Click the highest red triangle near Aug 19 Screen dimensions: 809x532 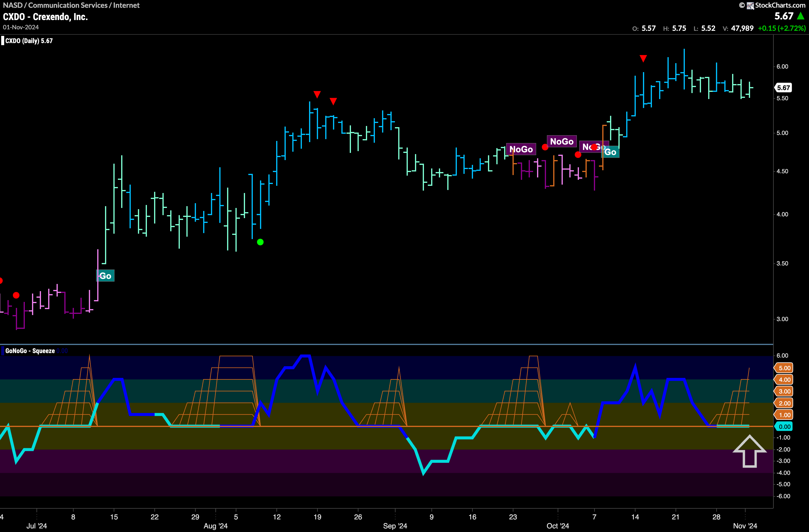point(317,94)
